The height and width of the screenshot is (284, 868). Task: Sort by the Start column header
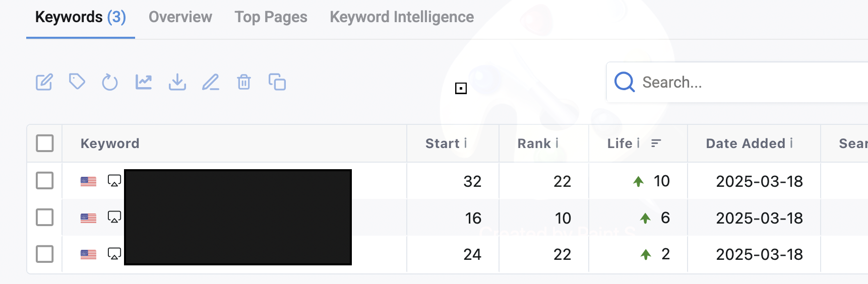tap(442, 144)
